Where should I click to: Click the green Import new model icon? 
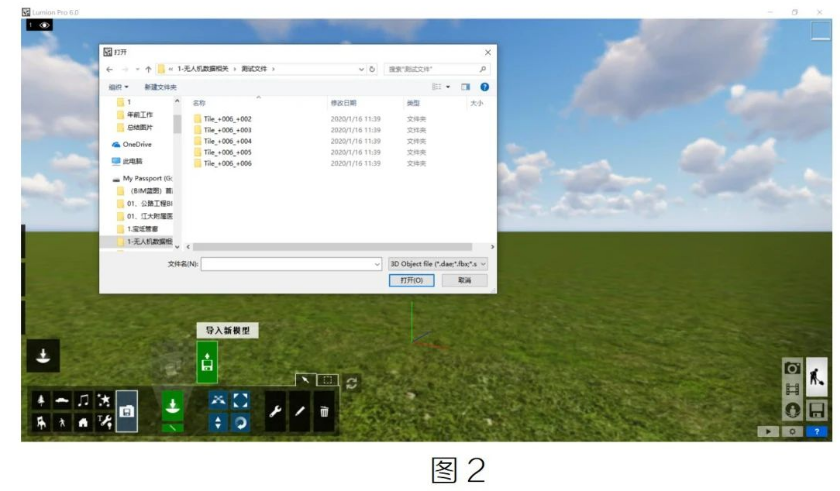(x=207, y=362)
